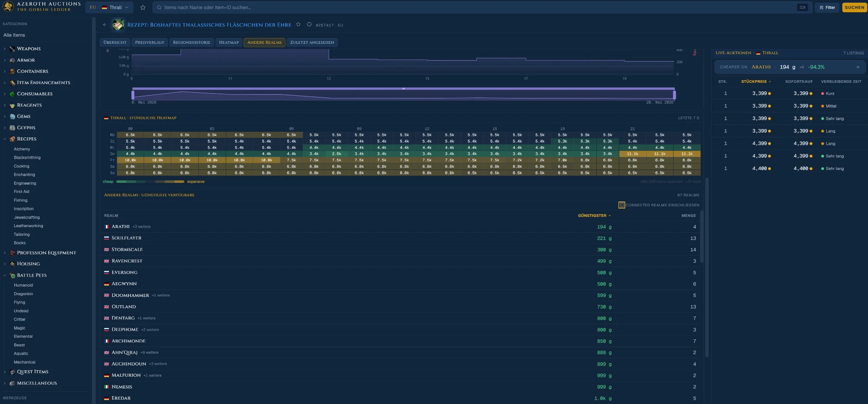Click the "7.0k" heatmap cell

[562, 160]
